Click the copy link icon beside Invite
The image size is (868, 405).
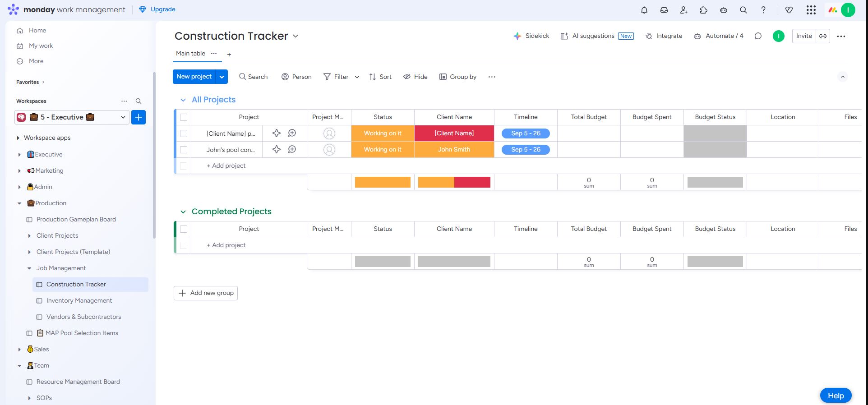click(x=823, y=36)
